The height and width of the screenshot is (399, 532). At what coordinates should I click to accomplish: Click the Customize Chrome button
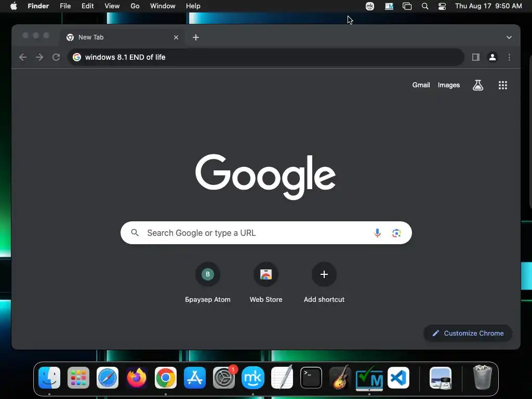click(468, 333)
